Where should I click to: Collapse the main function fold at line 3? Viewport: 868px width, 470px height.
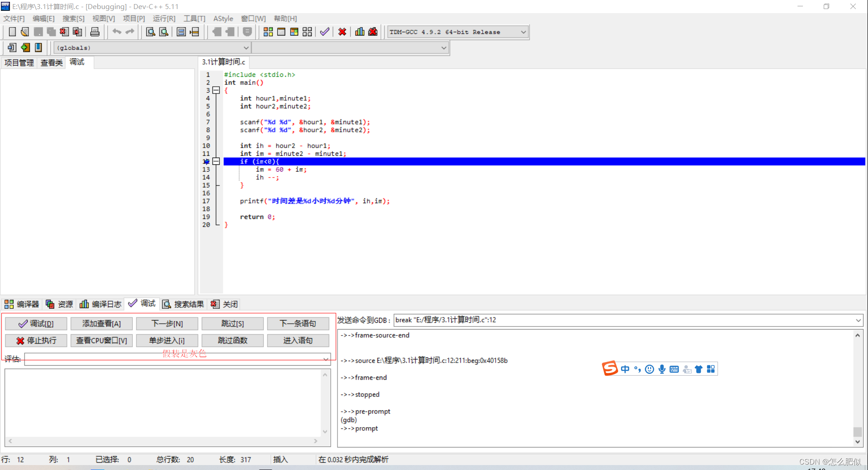216,90
